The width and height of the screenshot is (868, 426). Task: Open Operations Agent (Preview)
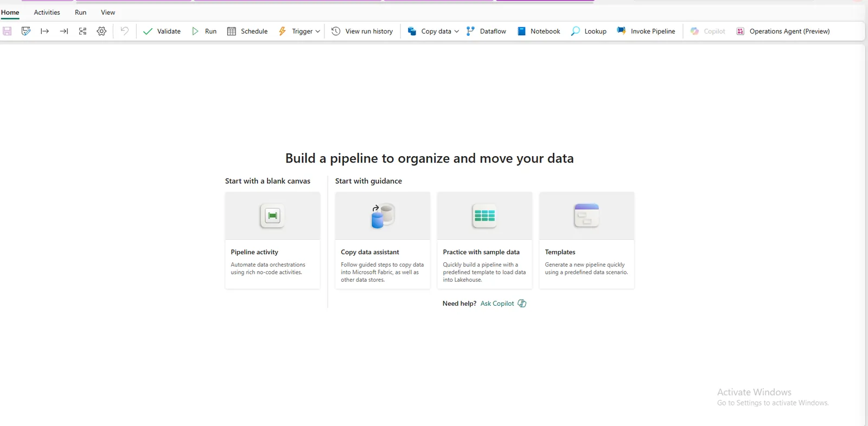pos(783,31)
